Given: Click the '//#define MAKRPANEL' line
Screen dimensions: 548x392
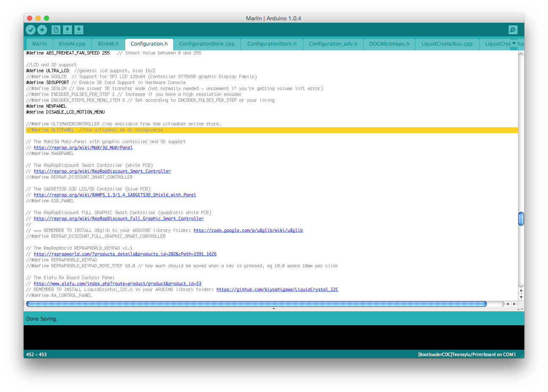Looking at the screenshot, I should (50, 154).
